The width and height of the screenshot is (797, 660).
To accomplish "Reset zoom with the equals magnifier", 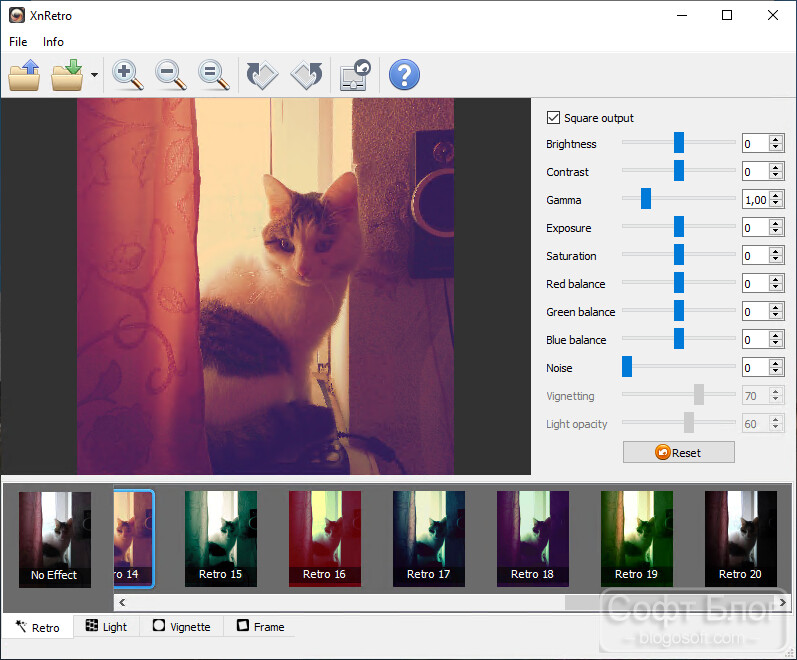I will click(213, 75).
